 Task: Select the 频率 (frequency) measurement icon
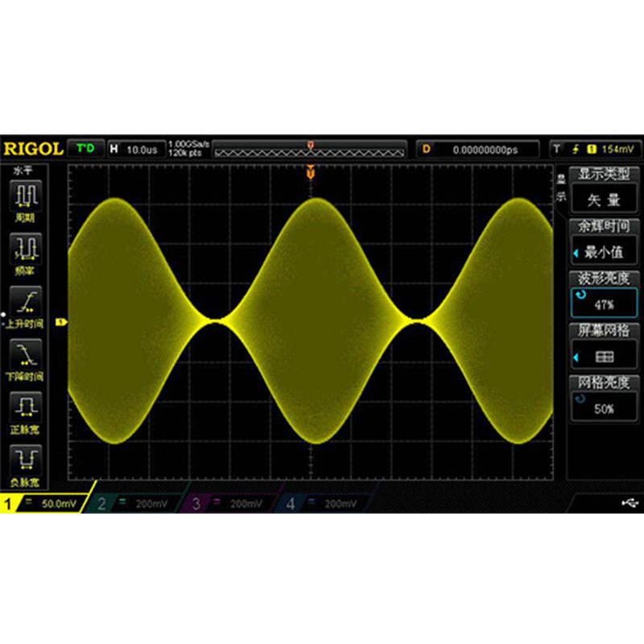[26, 248]
